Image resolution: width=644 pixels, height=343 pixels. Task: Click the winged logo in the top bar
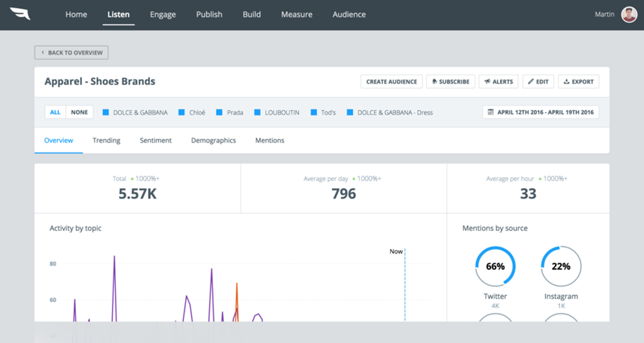[20, 14]
